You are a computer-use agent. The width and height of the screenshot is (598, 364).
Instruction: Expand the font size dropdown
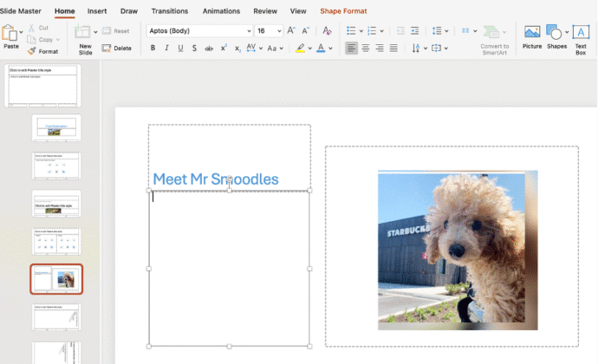pyautogui.click(x=279, y=31)
